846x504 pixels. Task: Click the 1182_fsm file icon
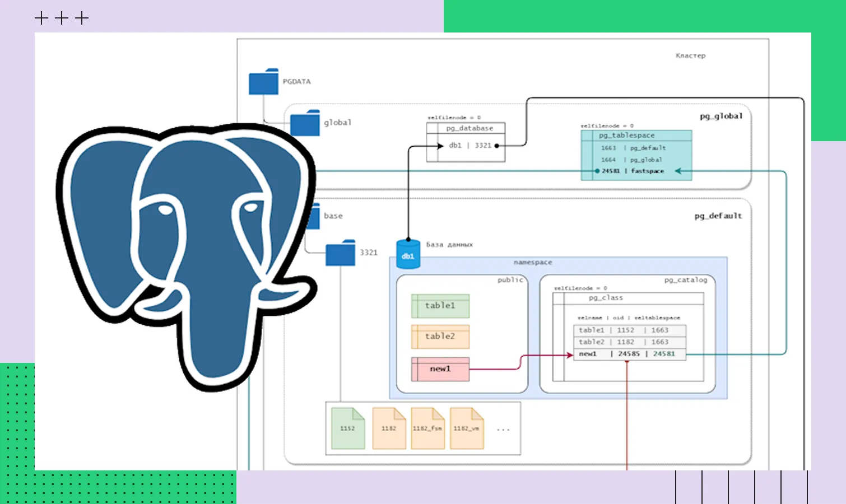coord(427,428)
